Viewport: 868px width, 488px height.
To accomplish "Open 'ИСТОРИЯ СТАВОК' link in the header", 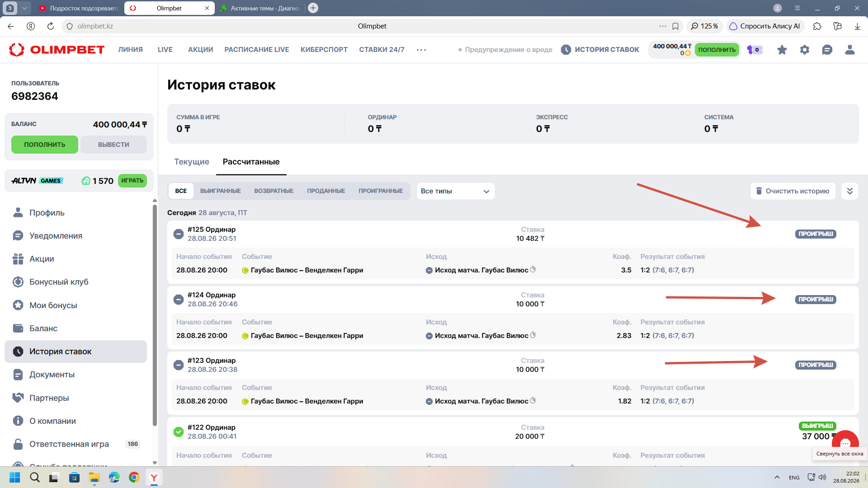I will tap(600, 50).
